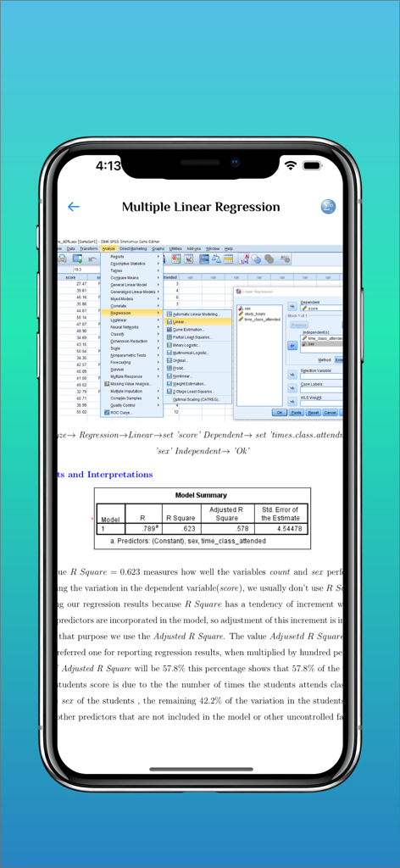The width and height of the screenshot is (400, 868).
Task: Open the Data menu in SPSS
Action: tap(71, 248)
